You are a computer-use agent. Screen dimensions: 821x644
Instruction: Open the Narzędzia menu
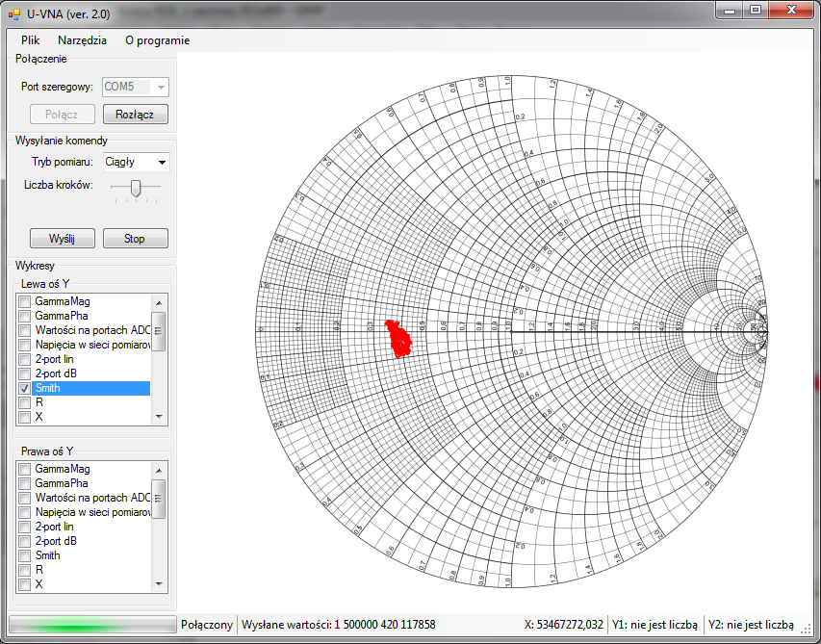82,40
